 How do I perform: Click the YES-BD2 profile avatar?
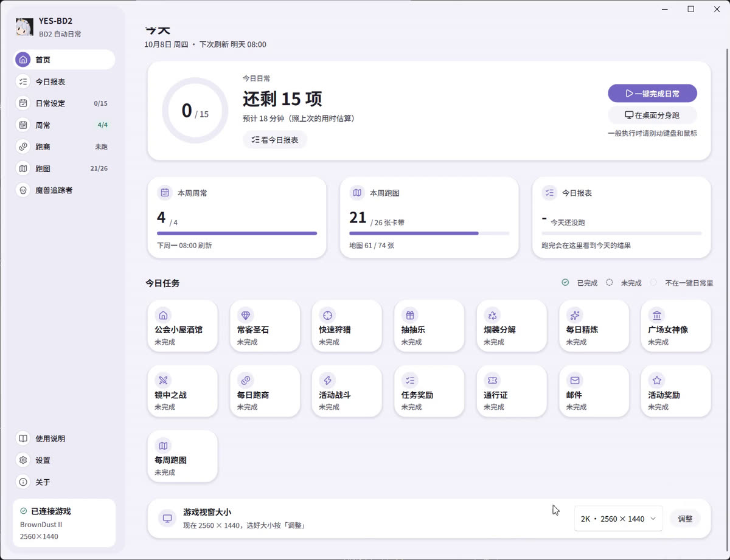[x=24, y=27]
